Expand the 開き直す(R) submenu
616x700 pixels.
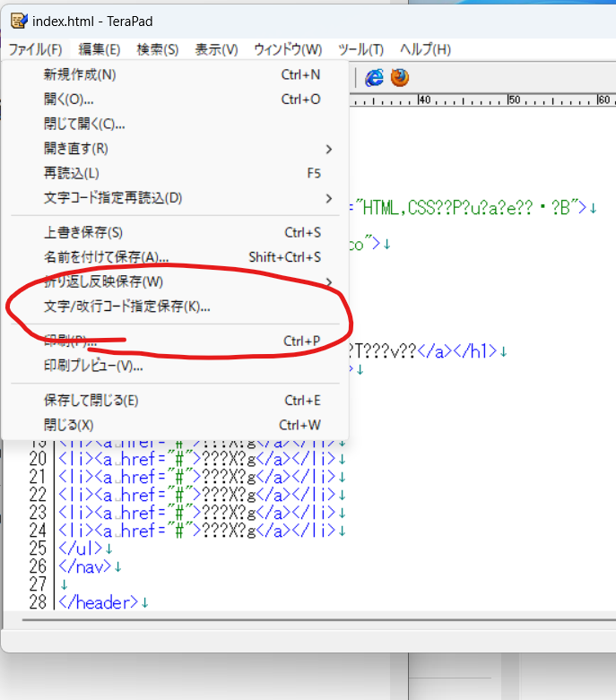pos(175,149)
